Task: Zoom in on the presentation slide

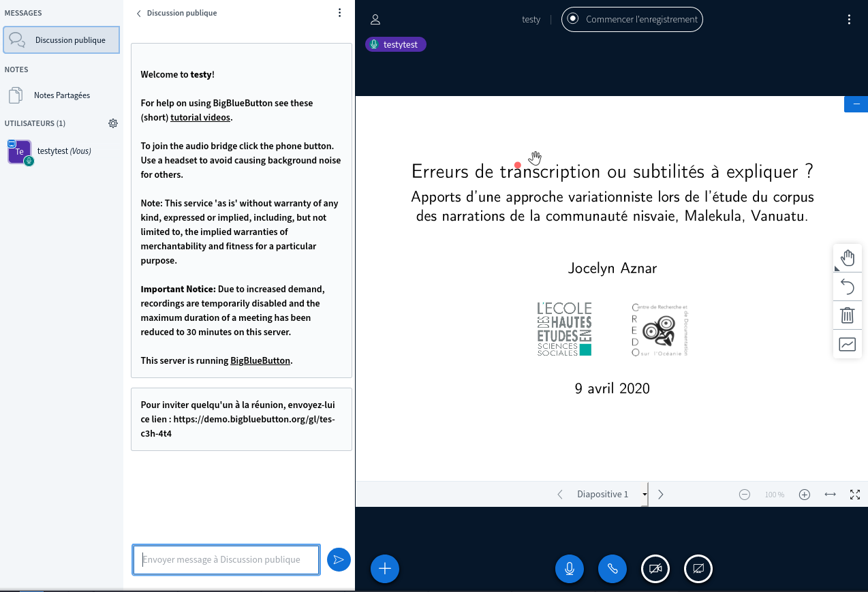Action: [805, 495]
